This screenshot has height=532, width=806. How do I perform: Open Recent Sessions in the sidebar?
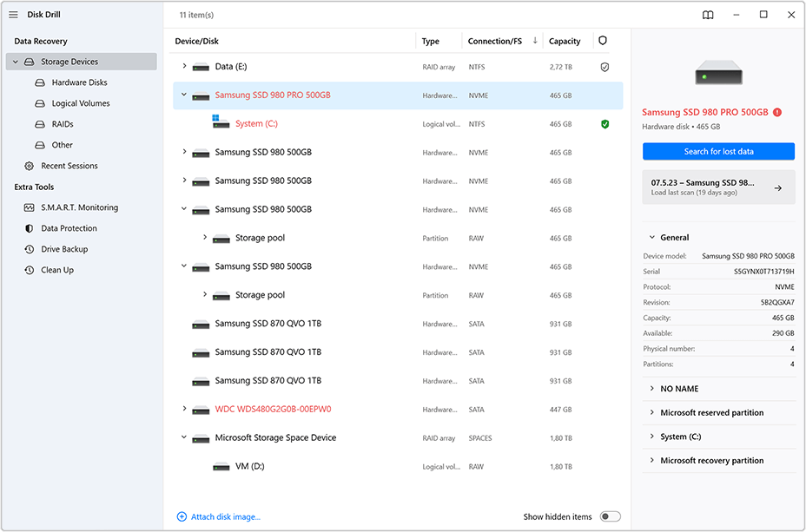(69, 166)
